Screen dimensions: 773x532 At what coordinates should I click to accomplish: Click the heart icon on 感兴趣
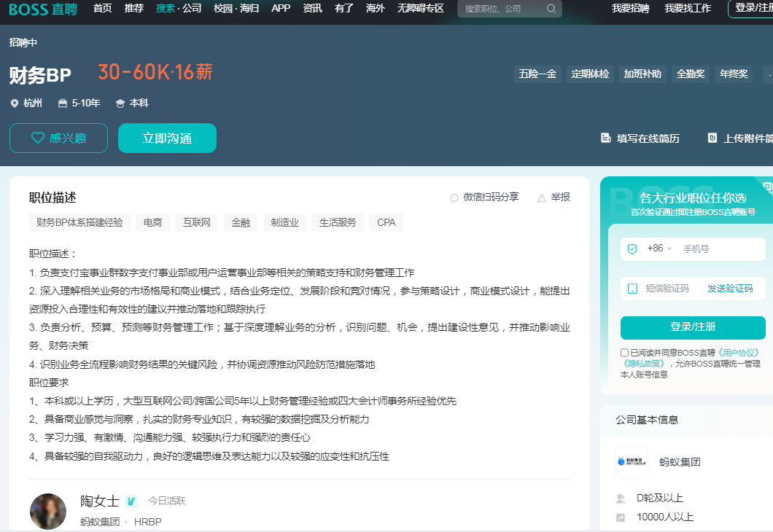(38, 138)
